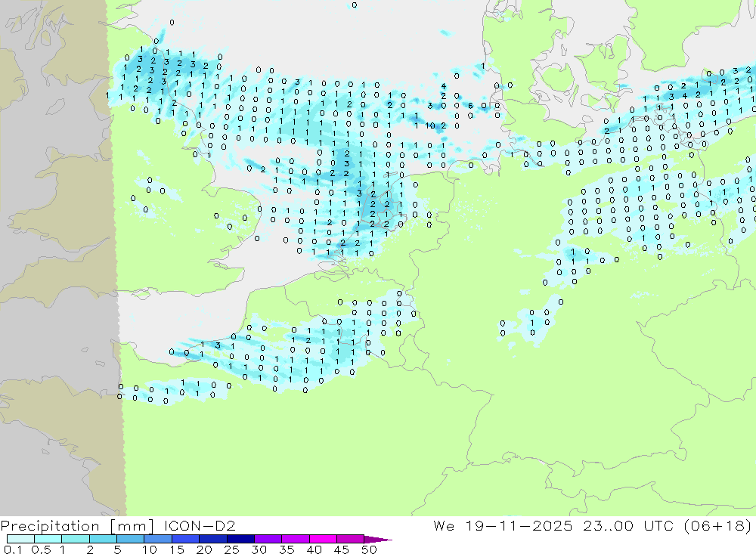Screen dimensions: 756x554
Task: Click the '0.1' legend scale label
Action: (x=13, y=549)
